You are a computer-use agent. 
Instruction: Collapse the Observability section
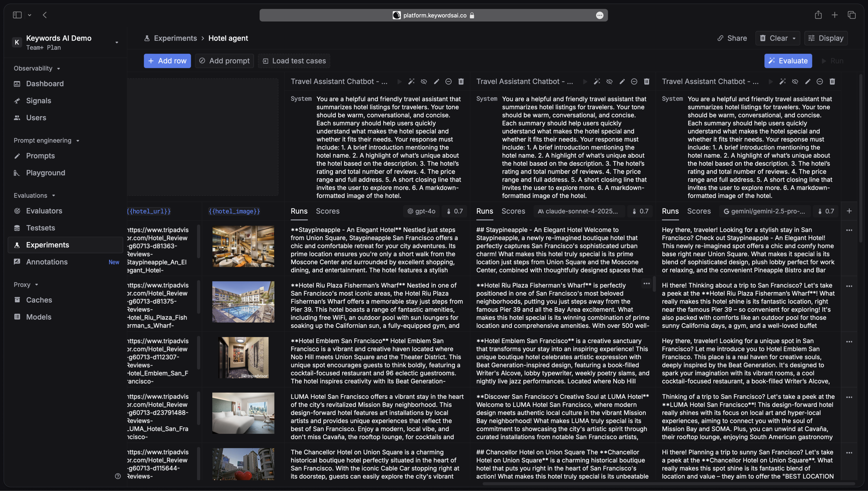point(37,68)
